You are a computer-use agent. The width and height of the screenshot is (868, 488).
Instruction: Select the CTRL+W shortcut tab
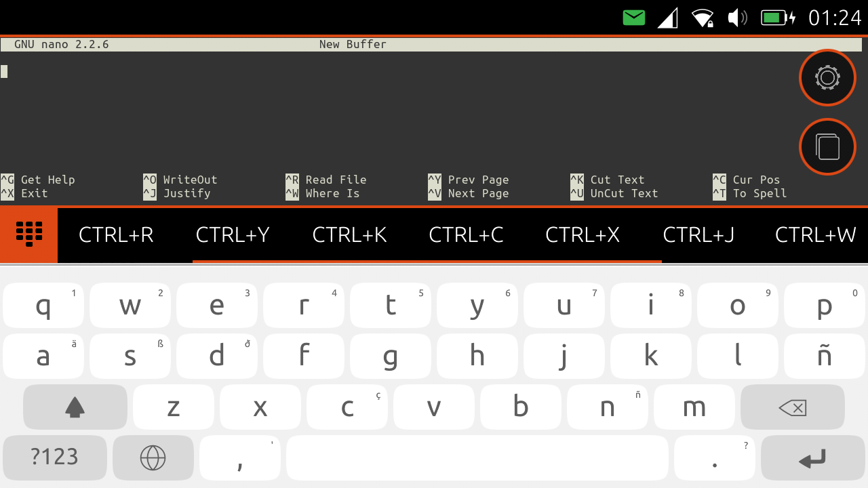coord(816,235)
